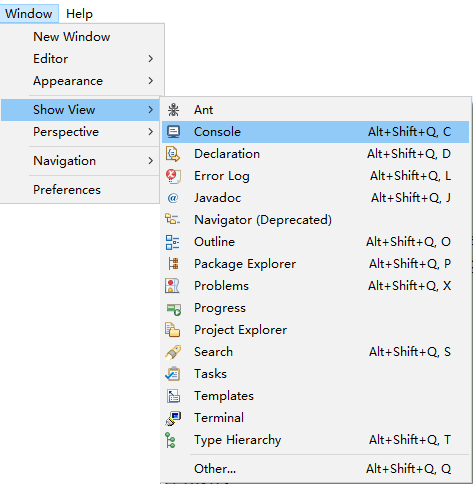This screenshot has width=473, height=484.
Task: Click the Ant view spider icon
Action: point(173,110)
